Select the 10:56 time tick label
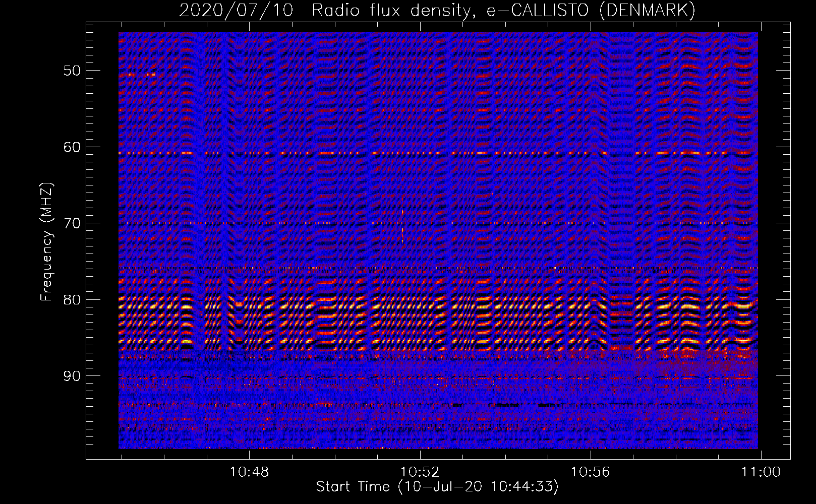The image size is (816, 504). point(590,472)
